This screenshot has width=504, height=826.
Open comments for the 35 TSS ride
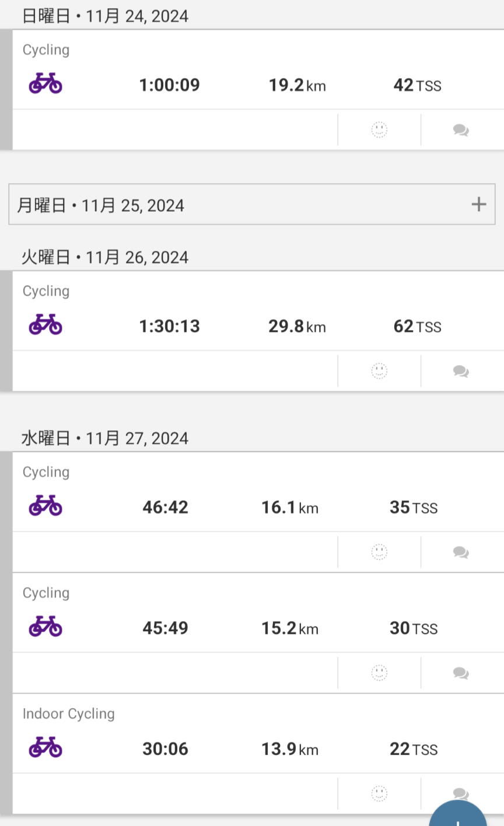coord(461,552)
